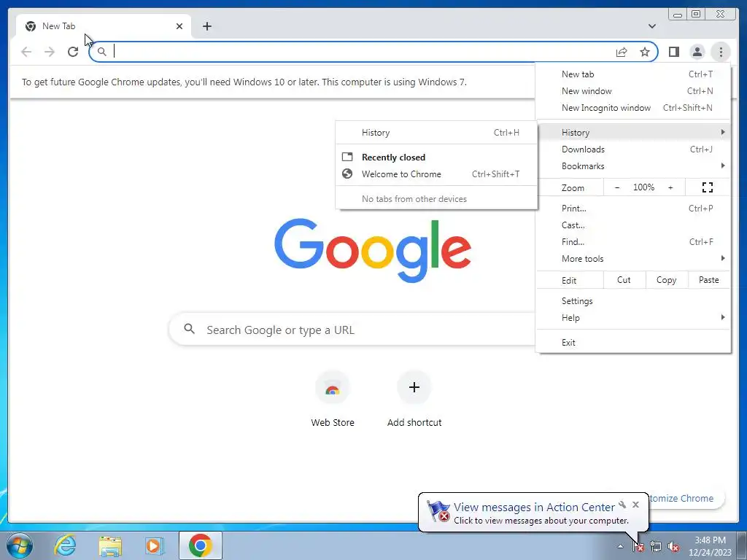The image size is (747, 560).
Task: Click the forward navigation arrow
Action: (50, 52)
